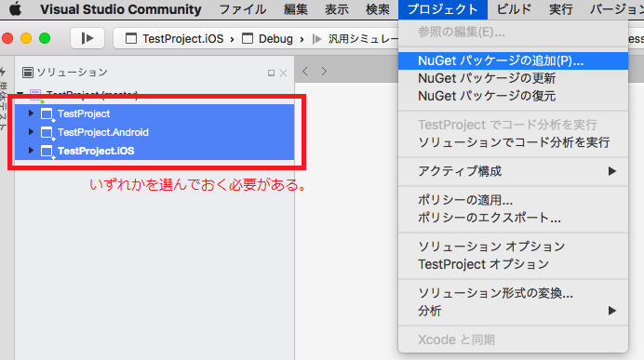Select ポリシーのエクスポート...
The image size is (644, 360).
[513, 218]
